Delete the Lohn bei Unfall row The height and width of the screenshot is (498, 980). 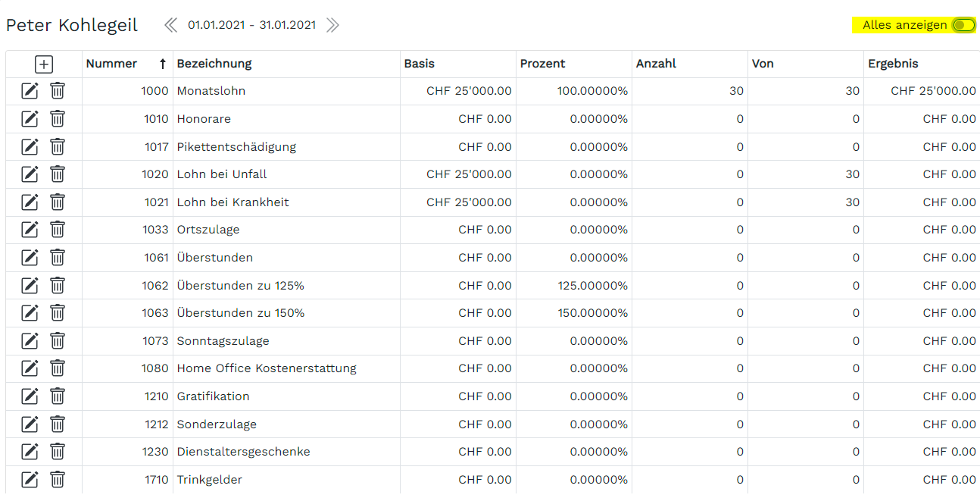58,174
